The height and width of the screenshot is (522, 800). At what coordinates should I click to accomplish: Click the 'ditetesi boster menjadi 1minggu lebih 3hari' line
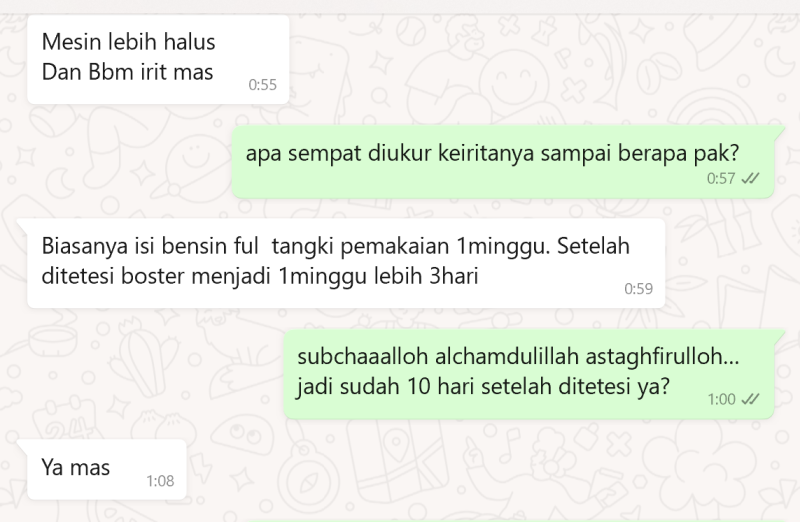pos(260,276)
